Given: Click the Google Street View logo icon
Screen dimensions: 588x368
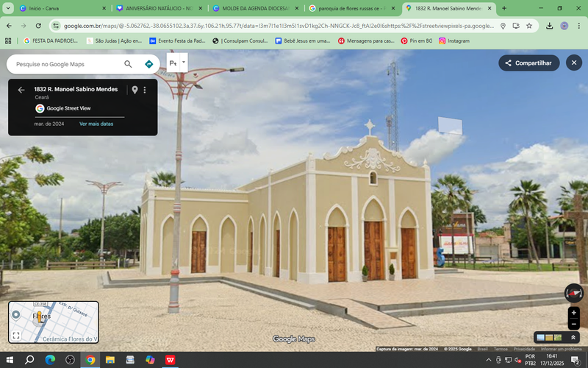Looking at the screenshot, I should click(x=40, y=108).
